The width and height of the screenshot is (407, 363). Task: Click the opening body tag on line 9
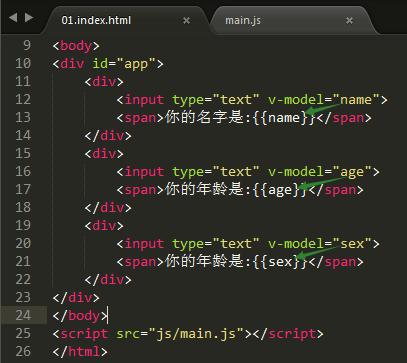(x=76, y=46)
